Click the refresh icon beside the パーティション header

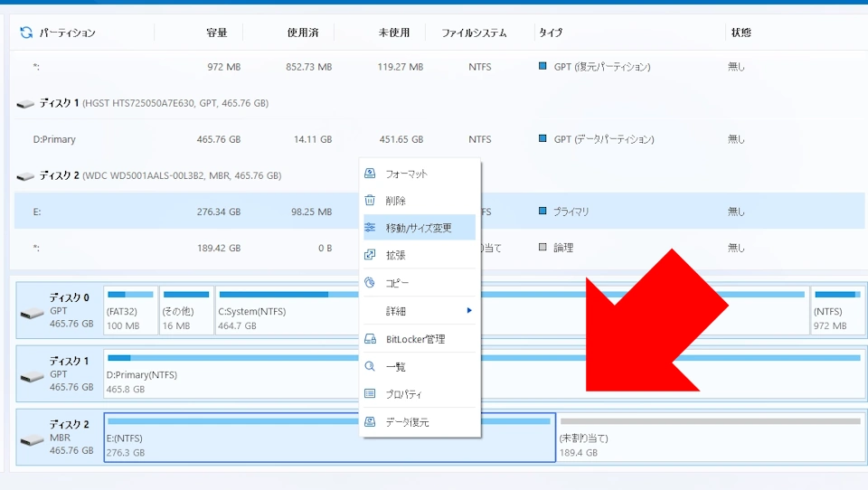[26, 33]
